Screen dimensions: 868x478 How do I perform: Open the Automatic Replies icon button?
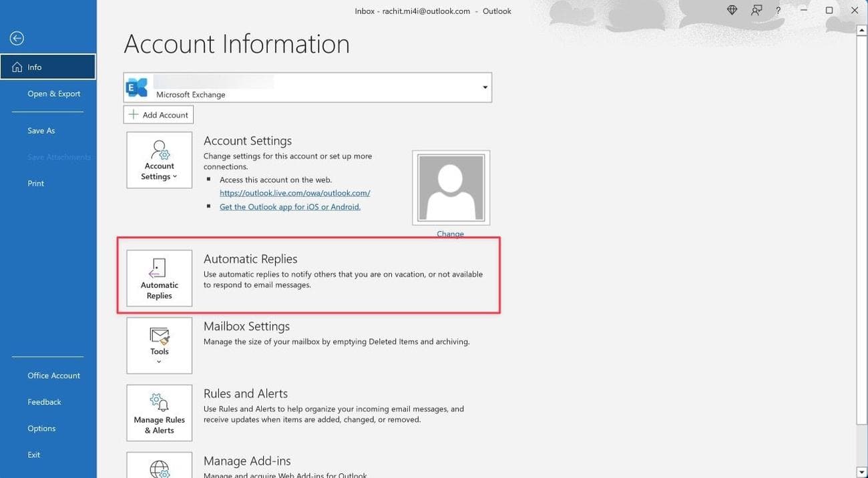click(159, 278)
